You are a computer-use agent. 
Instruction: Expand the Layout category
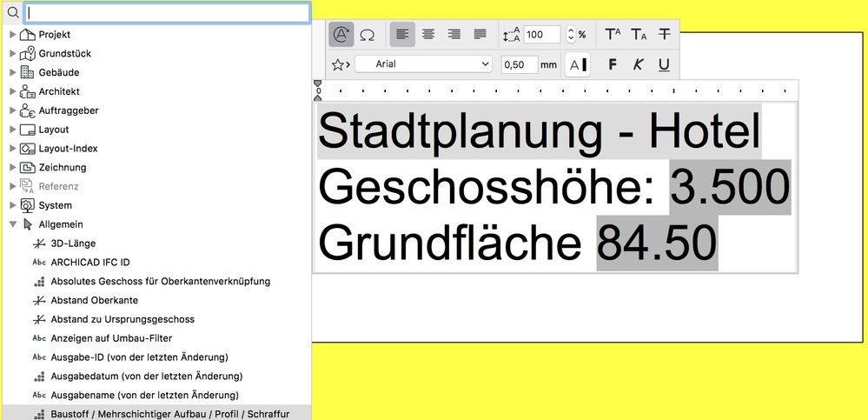tap(13, 130)
